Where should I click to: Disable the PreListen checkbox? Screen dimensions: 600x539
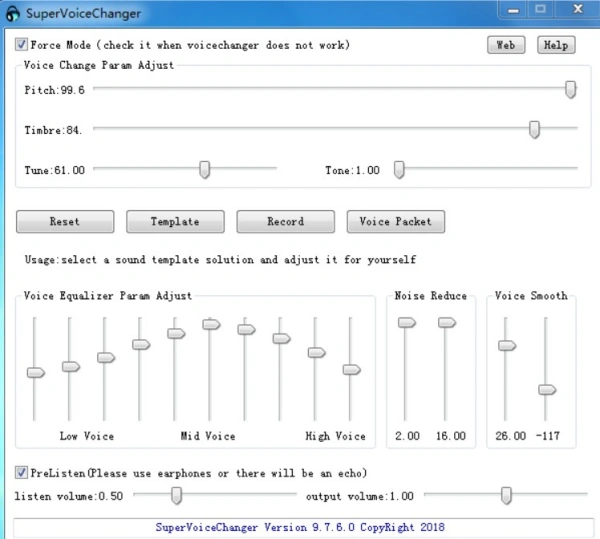(21, 472)
